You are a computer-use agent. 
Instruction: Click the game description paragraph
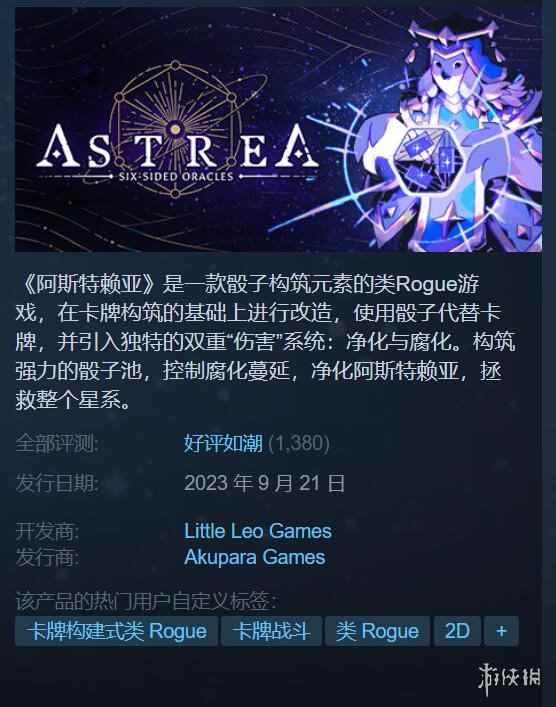tap(265, 342)
